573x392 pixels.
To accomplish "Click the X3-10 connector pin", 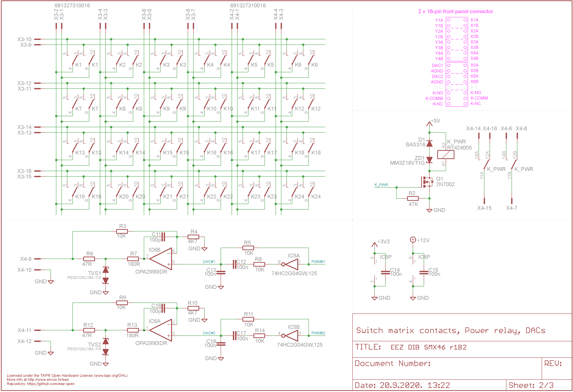I will [38, 39].
